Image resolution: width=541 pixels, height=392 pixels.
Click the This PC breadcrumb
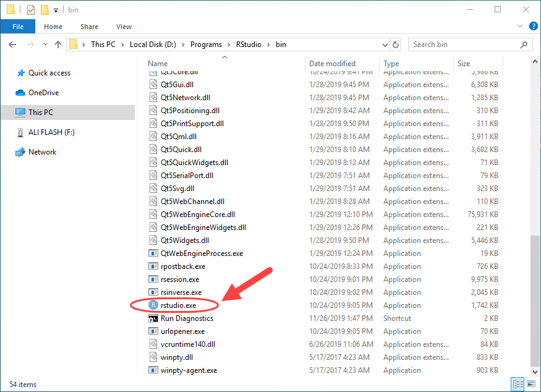(103, 45)
